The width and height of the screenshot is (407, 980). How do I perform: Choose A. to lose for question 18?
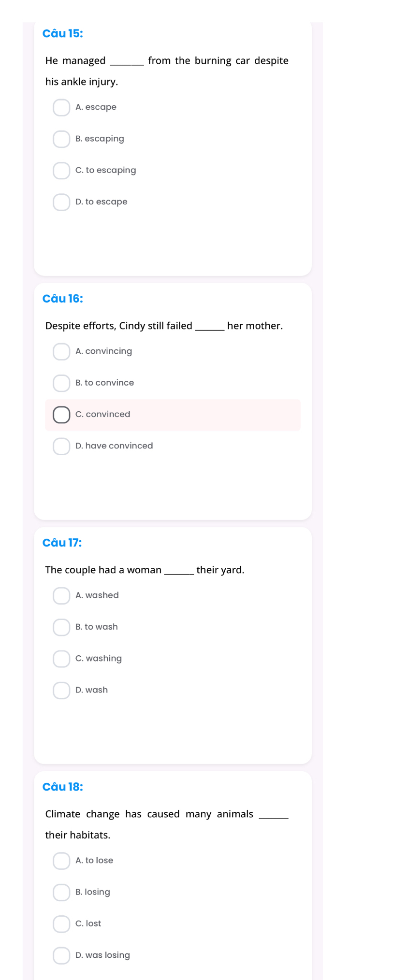(61, 861)
